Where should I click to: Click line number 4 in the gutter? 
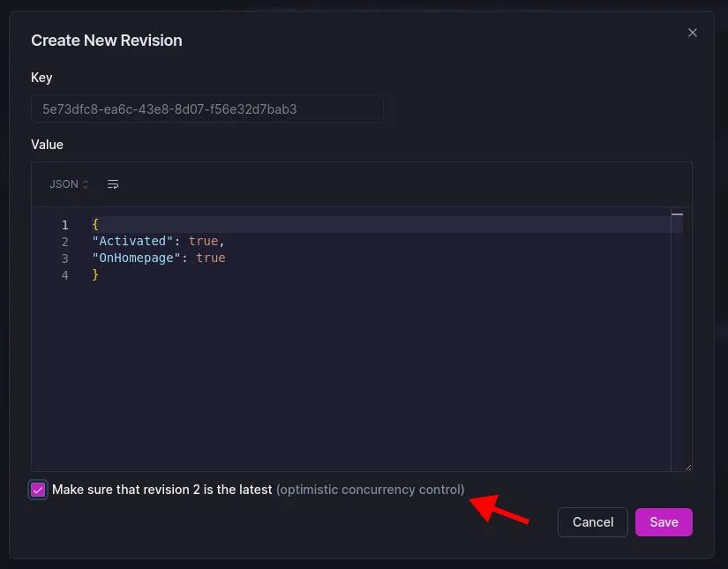pos(64,275)
